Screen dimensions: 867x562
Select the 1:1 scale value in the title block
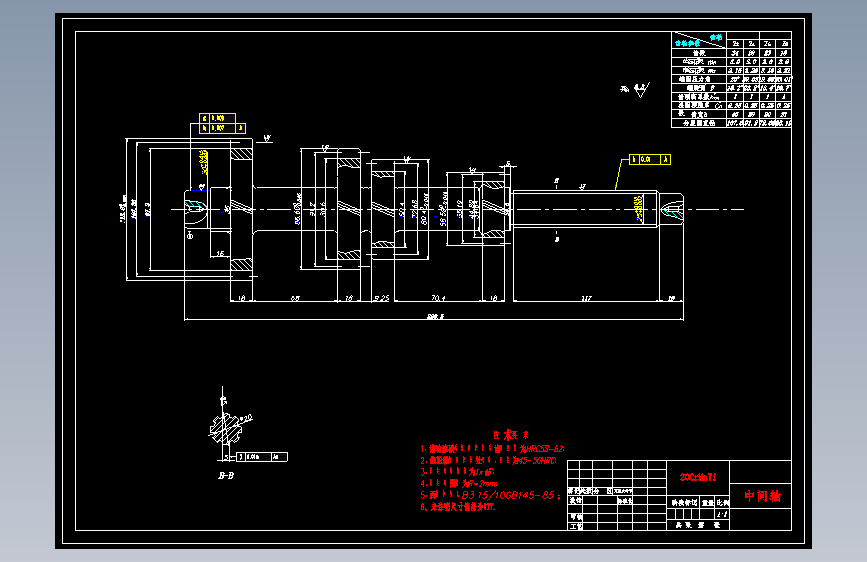coord(722,514)
